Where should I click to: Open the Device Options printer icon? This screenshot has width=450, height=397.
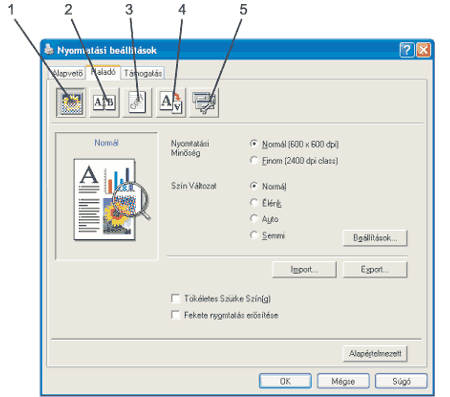tap(204, 103)
